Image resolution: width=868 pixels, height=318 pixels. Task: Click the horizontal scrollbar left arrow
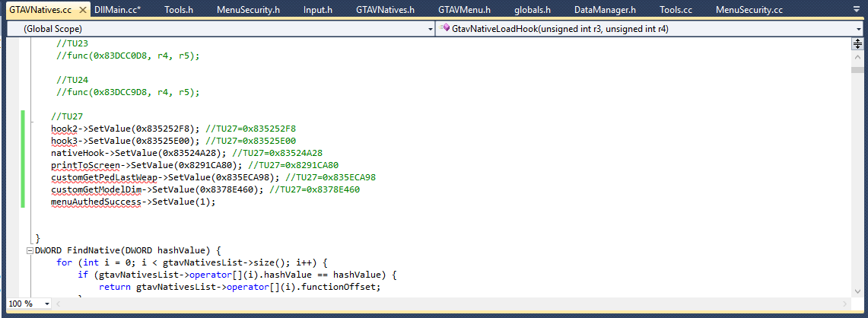pos(59,304)
